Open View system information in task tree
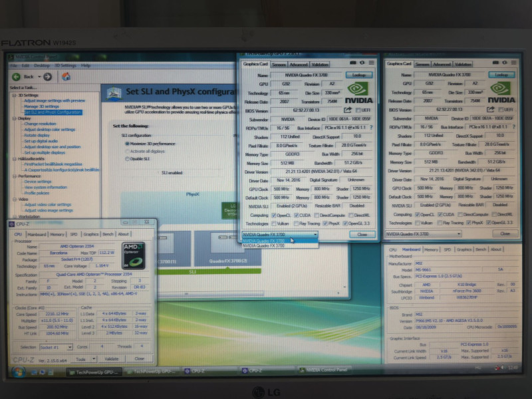 [x=45, y=188]
